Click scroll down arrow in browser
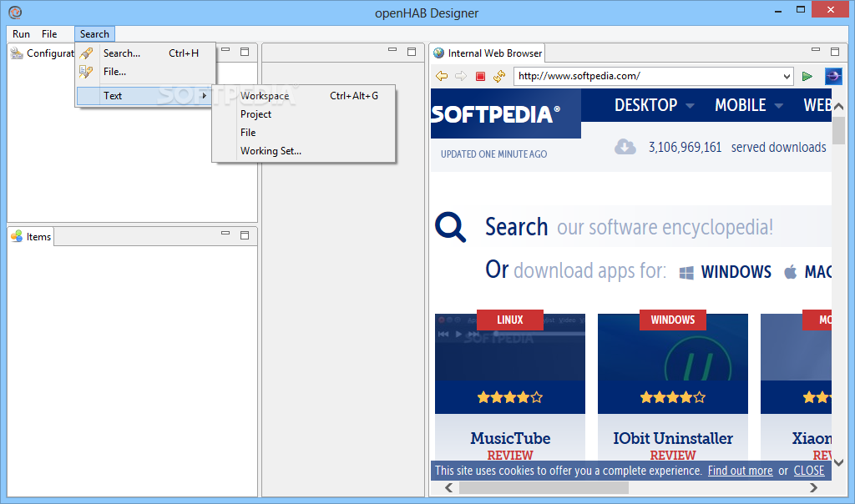 pos(839,462)
